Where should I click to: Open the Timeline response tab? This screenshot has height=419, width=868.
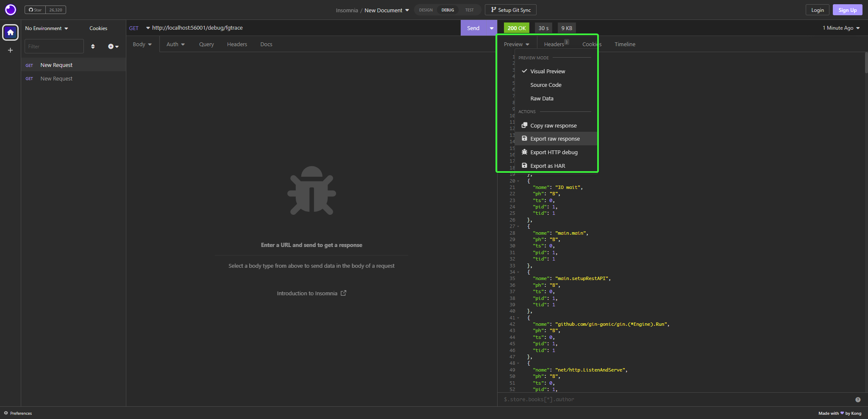click(x=625, y=44)
